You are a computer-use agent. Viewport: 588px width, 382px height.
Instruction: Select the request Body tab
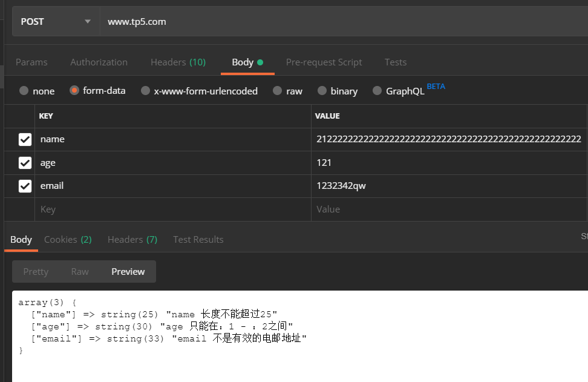click(247, 62)
